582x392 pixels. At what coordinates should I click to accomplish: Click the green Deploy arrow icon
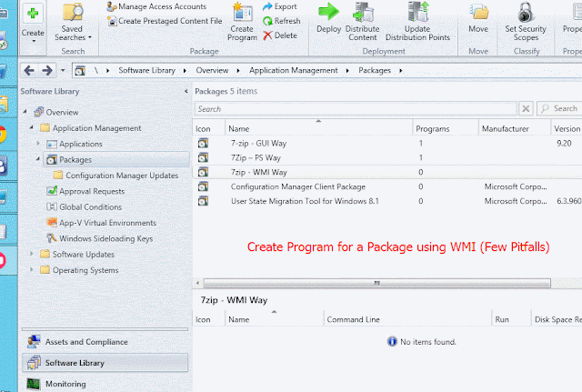click(328, 12)
